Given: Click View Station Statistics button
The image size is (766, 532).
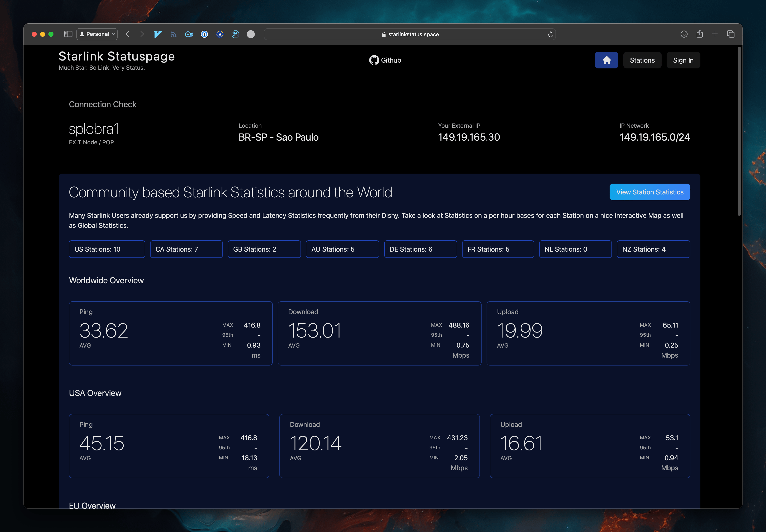Looking at the screenshot, I should [649, 192].
